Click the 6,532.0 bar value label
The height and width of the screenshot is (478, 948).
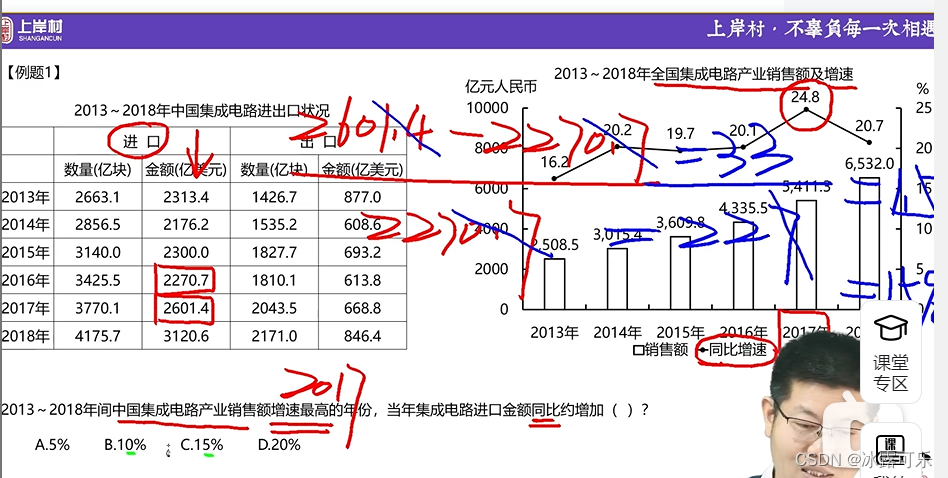coord(869,164)
